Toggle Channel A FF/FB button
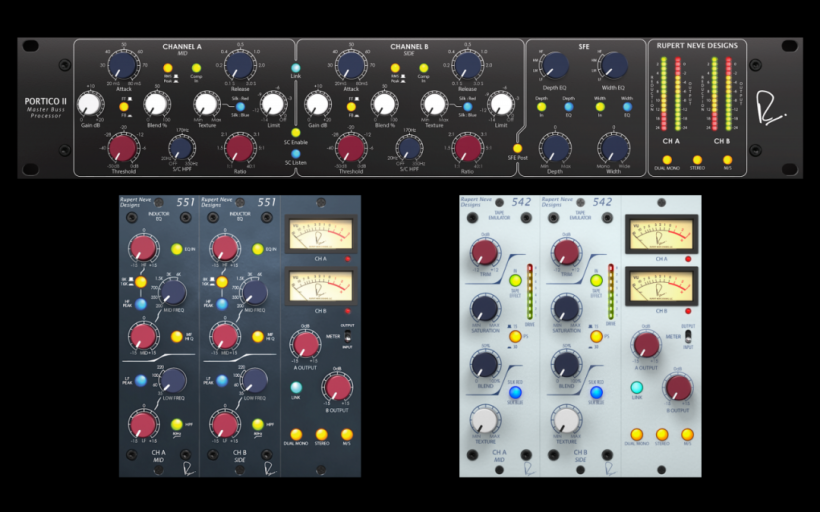Screen dimensions: 820x512 point(123,107)
